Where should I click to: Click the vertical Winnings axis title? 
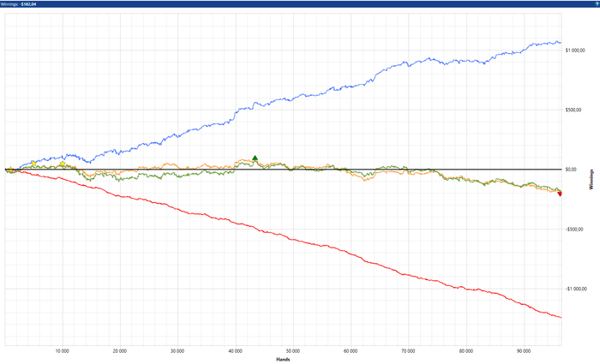592,180
